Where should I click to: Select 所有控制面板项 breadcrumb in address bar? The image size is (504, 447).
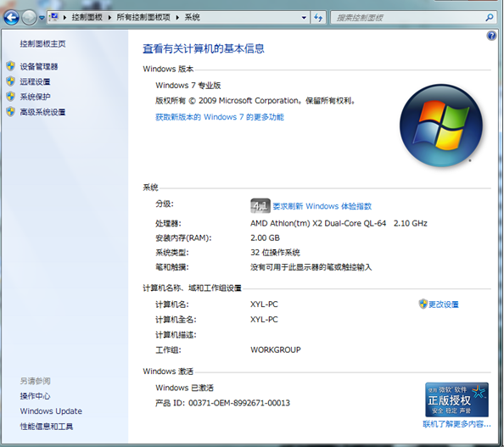point(143,17)
